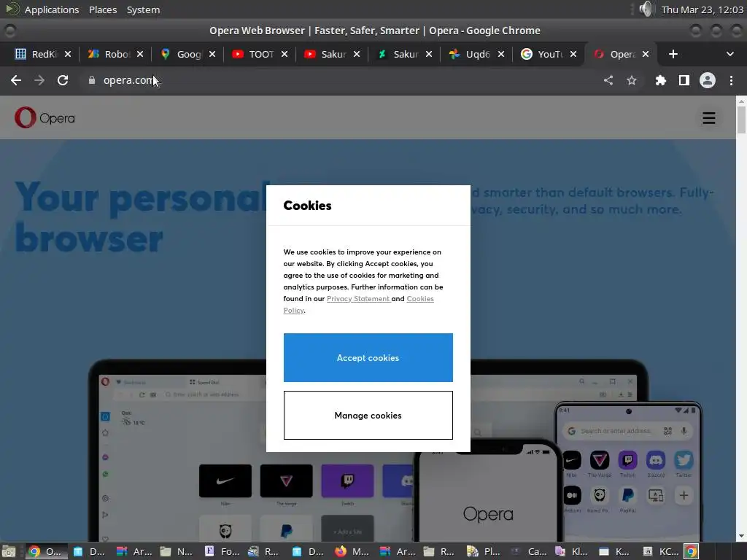The height and width of the screenshot is (560, 747).
Task: Open the 'Pl...' taskbar window
Action: (x=484, y=551)
